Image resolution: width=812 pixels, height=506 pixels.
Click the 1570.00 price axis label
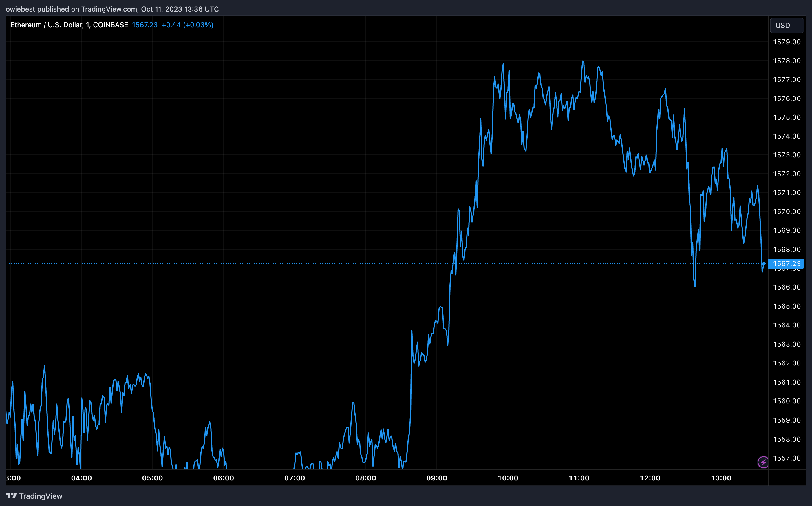pos(787,212)
